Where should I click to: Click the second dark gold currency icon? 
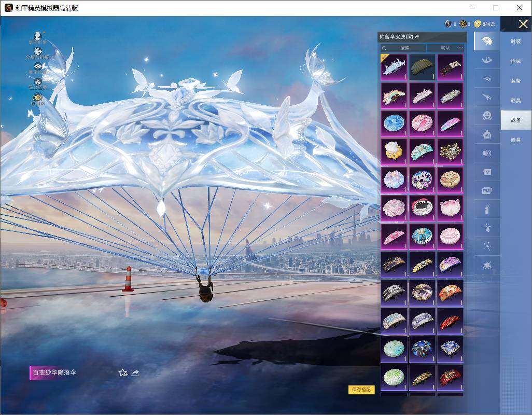point(463,24)
